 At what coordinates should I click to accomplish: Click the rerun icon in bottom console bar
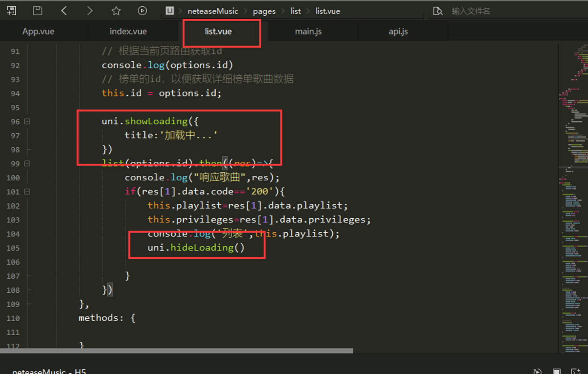coord(537,371)
